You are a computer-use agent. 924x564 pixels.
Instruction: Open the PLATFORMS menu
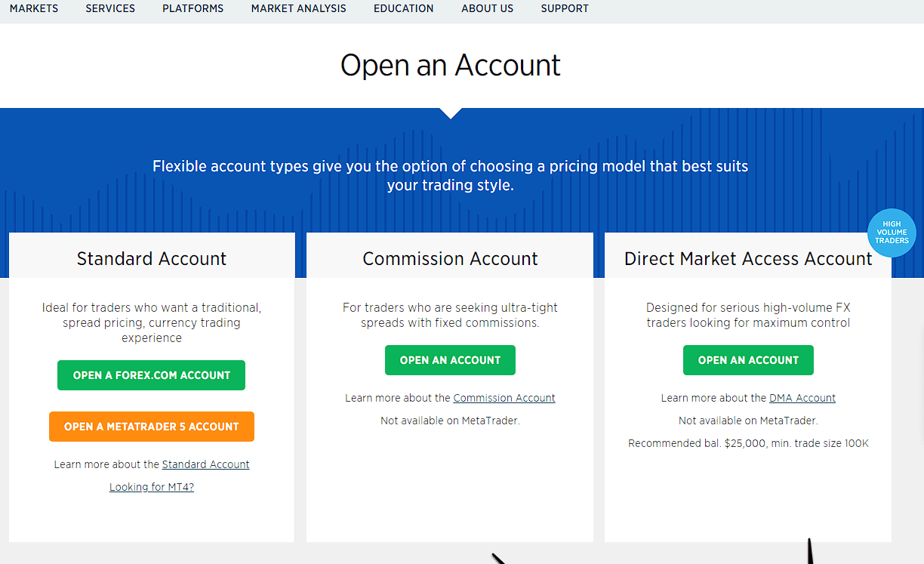pos(193,8)
